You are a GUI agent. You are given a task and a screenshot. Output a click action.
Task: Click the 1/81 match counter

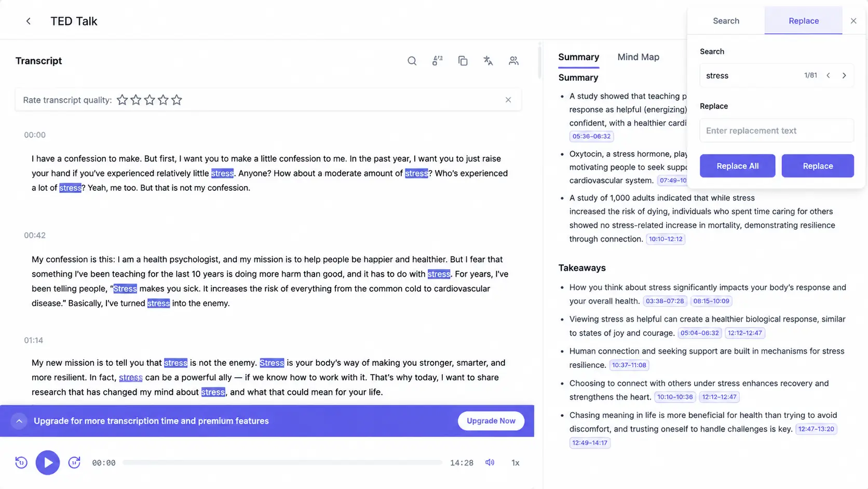[810, 75]
